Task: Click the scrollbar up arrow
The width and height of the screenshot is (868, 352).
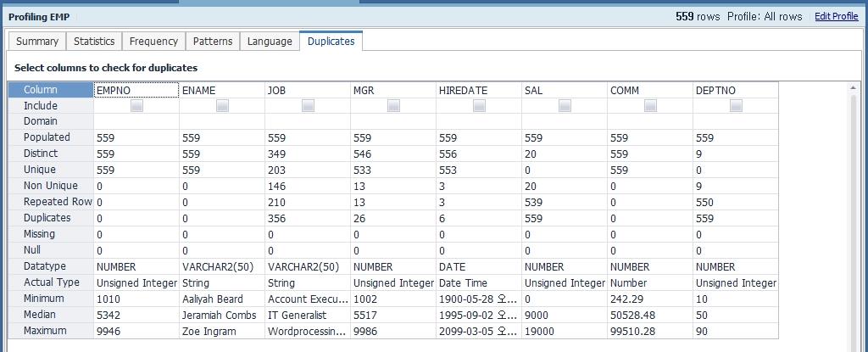Action: (x=853, y=88)
